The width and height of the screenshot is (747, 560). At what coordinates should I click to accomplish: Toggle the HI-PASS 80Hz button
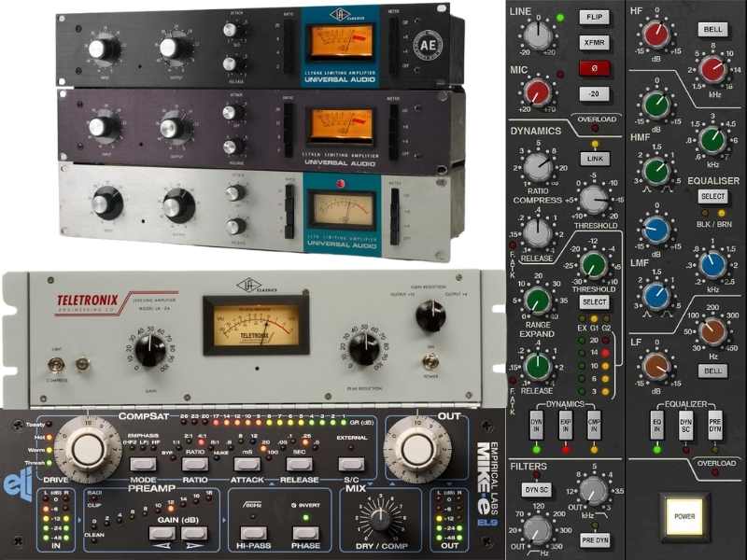tap(253, 533)
